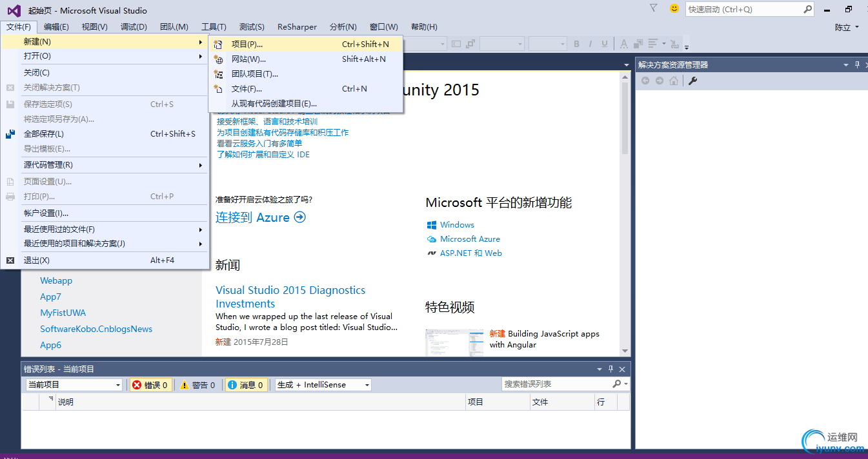This screenshot has height=459, width=868.
Task: Pin the Error List panel
Action: click(611, 369)
